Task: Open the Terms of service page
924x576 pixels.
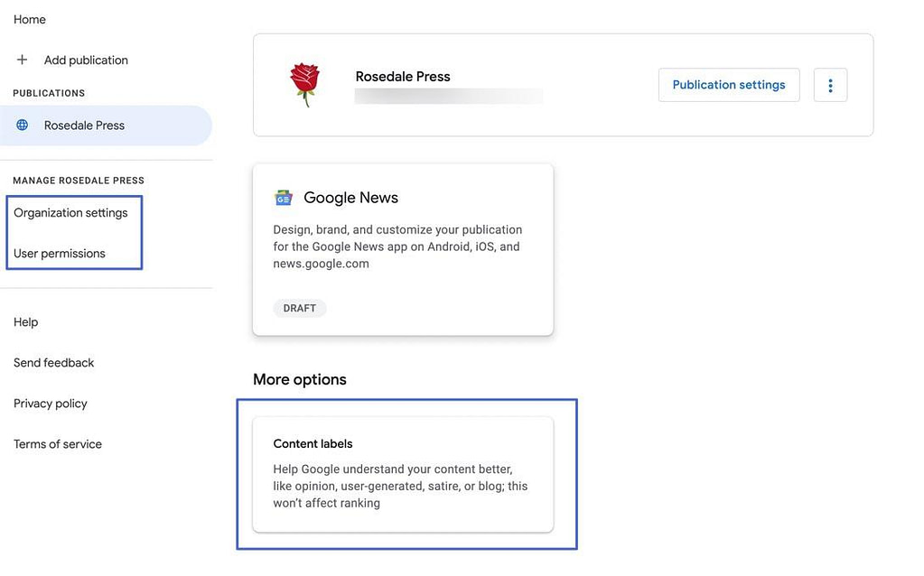Action: pos(57,443)
